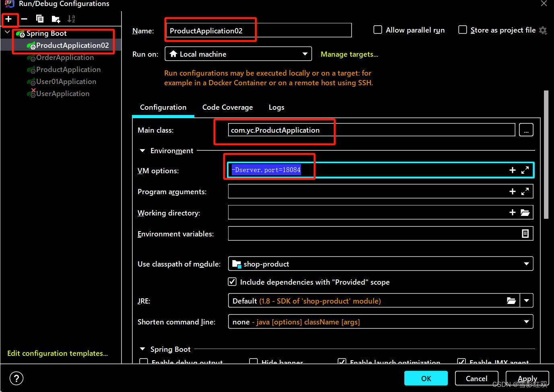Open the classpath module shop-product dropdown
554x392 pixels.
[381, 264]
